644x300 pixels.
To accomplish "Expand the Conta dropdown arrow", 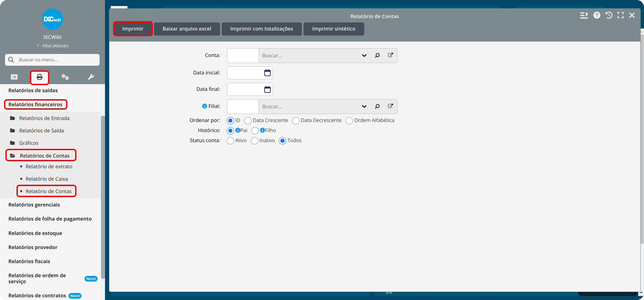I will click(364, 56).
